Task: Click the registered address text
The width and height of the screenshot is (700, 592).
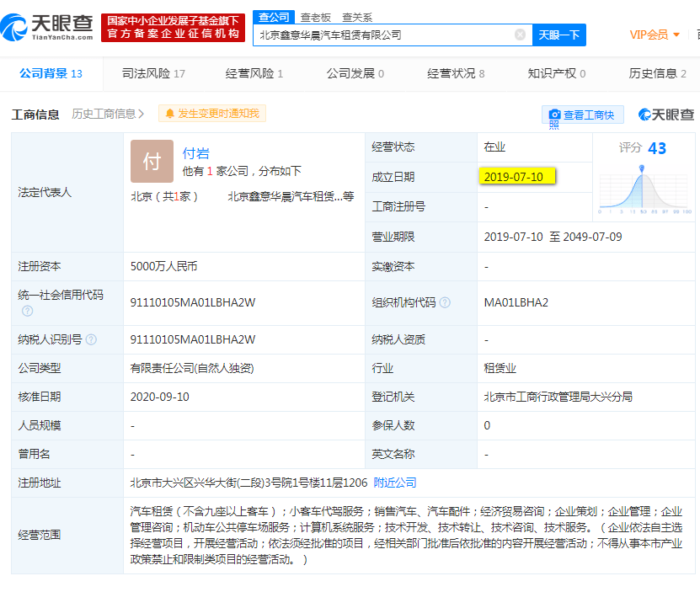Action: pyautogui.click(x=248, y=483)
